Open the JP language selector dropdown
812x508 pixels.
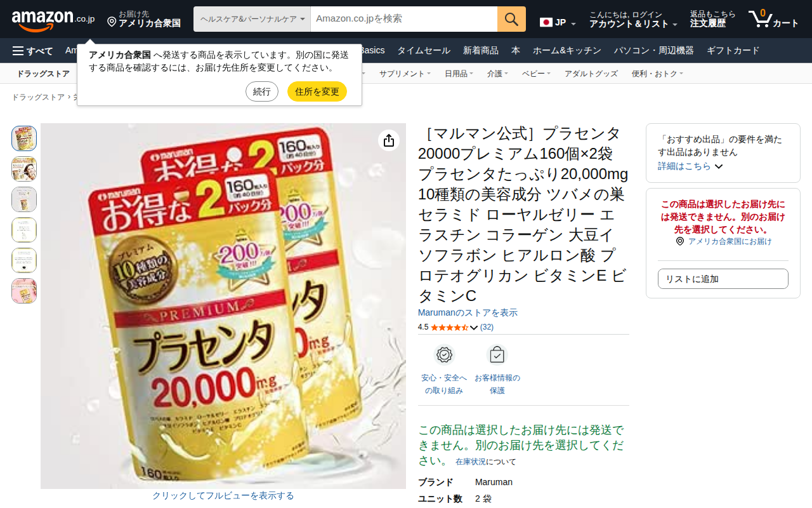click(x=558, y=23)
